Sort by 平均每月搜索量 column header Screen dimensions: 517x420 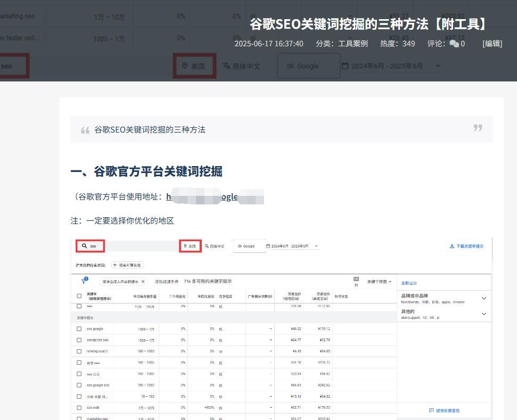click(145, 297)
